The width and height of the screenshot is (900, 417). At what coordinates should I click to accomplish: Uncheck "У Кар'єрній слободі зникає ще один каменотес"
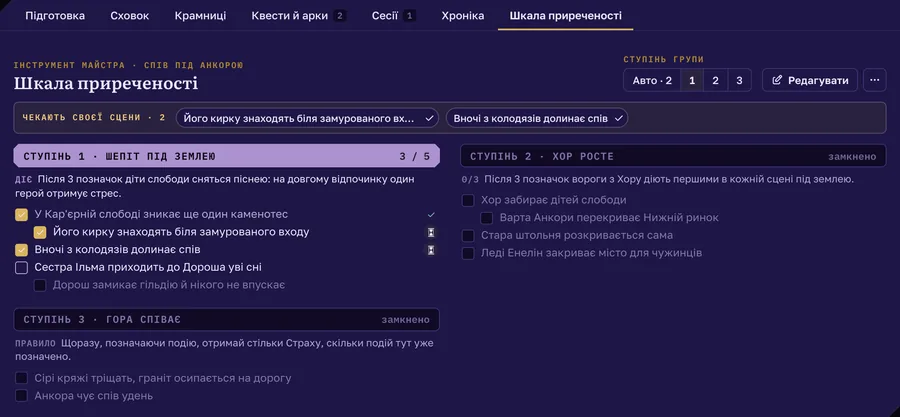point(22,215)
